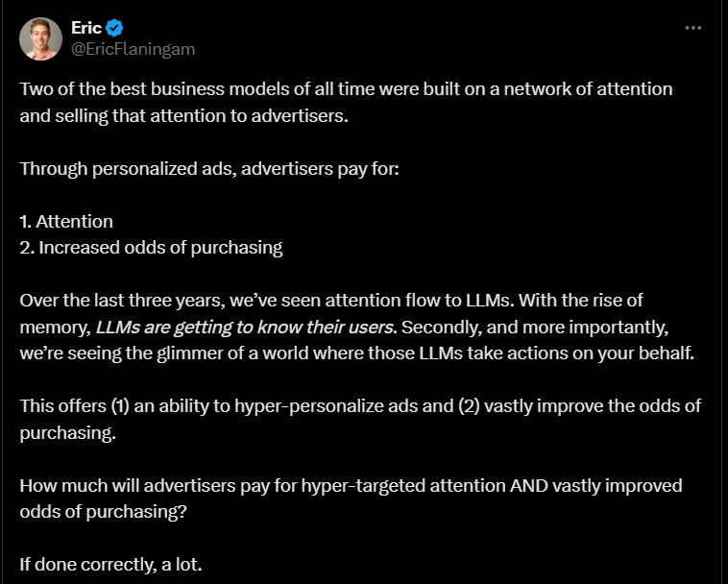The image size is (728, 584).
Task: Click the paragraph starting 'Two of the best'
Action: [346, 102]
